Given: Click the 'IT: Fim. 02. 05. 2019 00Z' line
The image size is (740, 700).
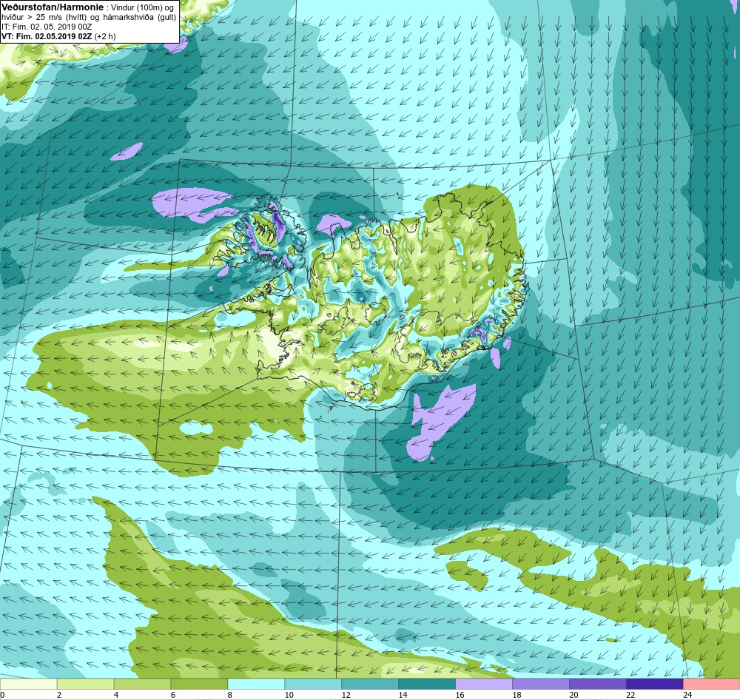Looking at the screenshot, I should pos(47,27).
